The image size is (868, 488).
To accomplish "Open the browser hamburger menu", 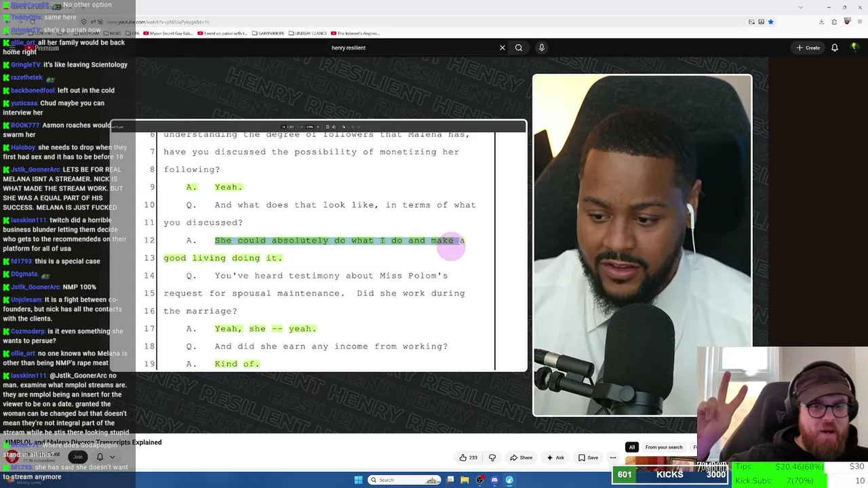I will pyautogui.click(x=860, y=22).
